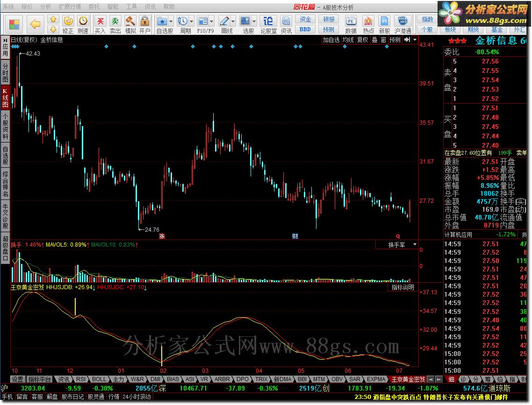Click the 周期 clock period icon
Screen dimensions: 532x405
(182, 21)
